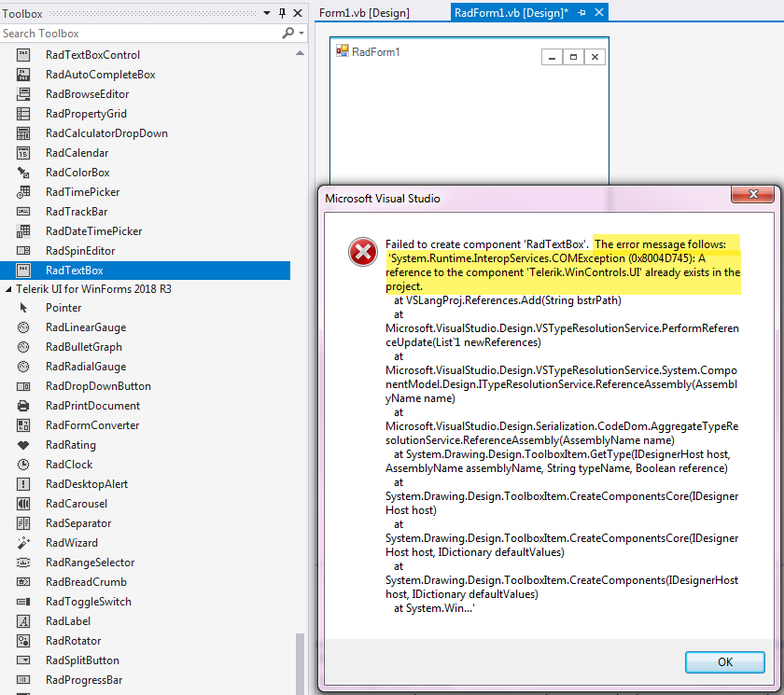Click the RadForm1 designer form surface title
This screenshot has height=695, width=784.
click(376, 52)
